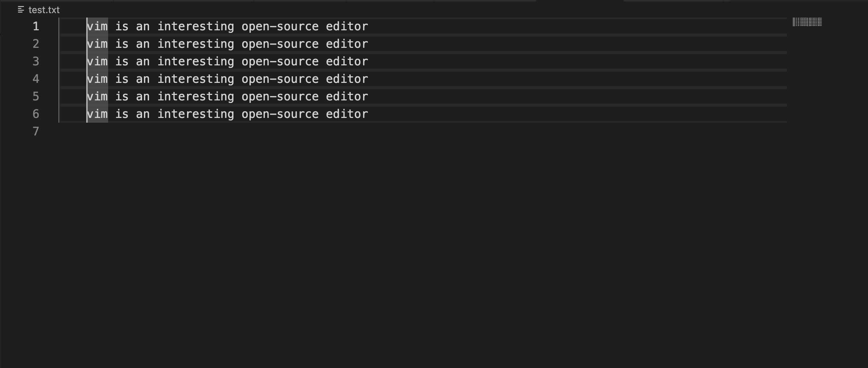868x368 pixels.
Task: Click the word 'is' on line 5
Action: pos(122,96)
